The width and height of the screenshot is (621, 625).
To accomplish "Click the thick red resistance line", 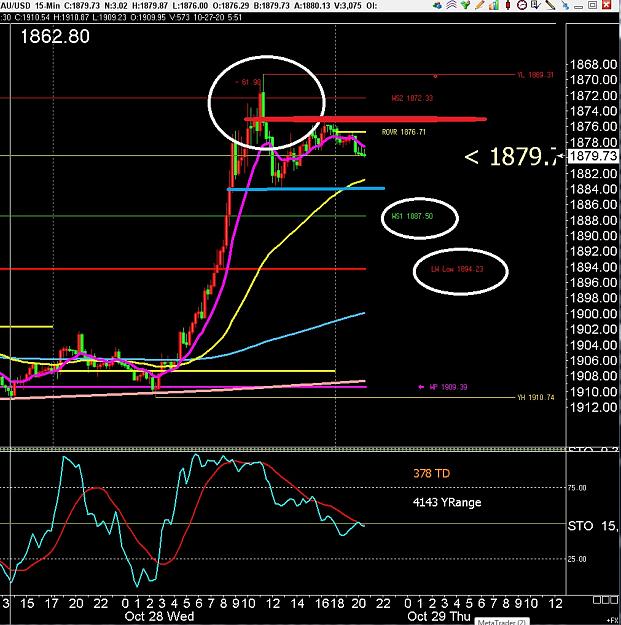I will pos(365,119).
